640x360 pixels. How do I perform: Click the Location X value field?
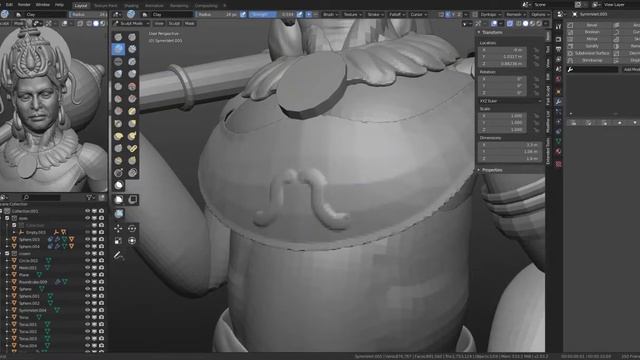tap(502, 50)
